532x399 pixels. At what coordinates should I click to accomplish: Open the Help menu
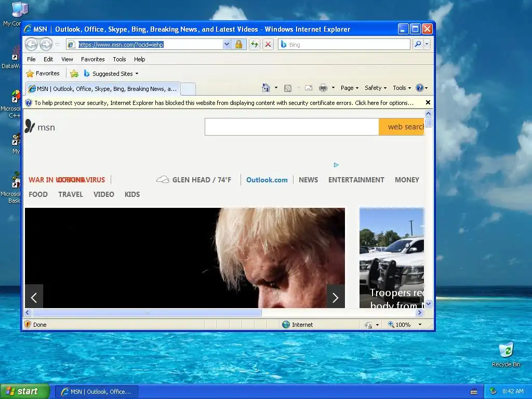(139, 59)
